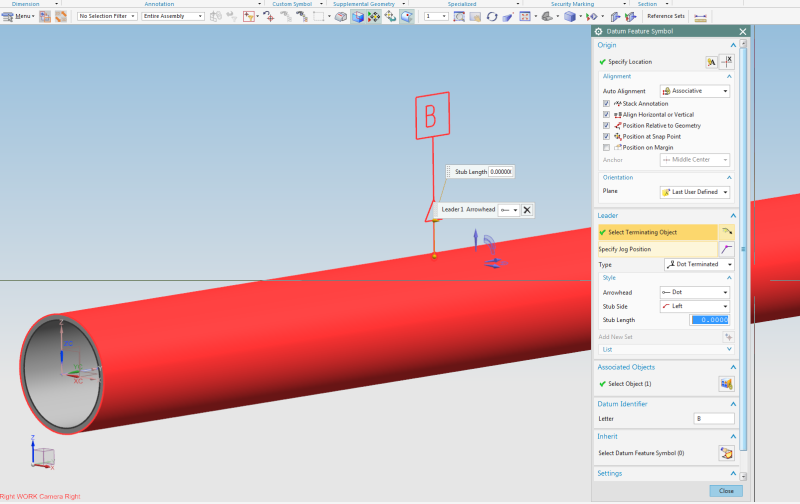Open the Custom Symbol group dropdown
800x504 pixels.
[x=321, y=4]
